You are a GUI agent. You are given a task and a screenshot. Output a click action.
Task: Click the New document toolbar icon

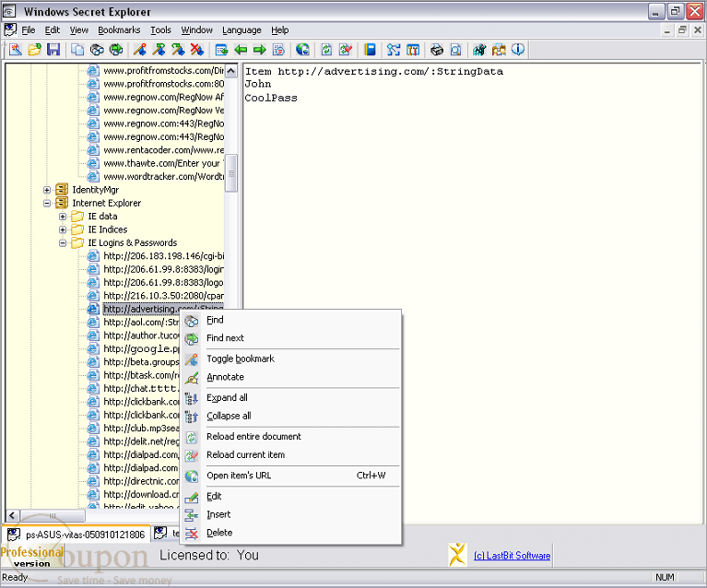(16, 50)
